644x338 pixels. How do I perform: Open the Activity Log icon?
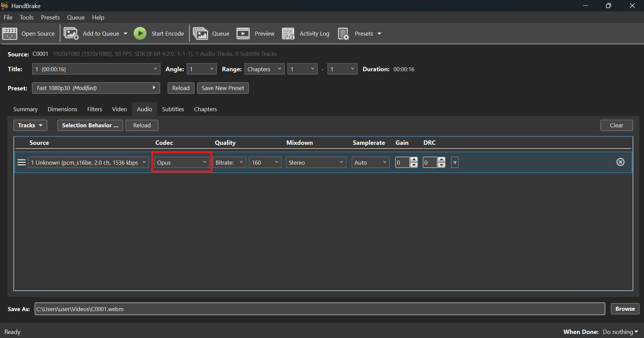point(288,34)
